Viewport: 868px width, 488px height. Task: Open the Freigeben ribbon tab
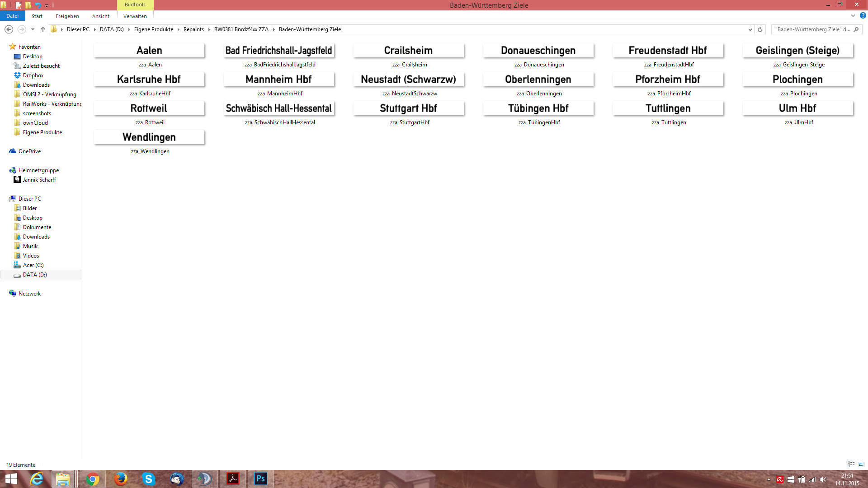[x=67, y=16]
